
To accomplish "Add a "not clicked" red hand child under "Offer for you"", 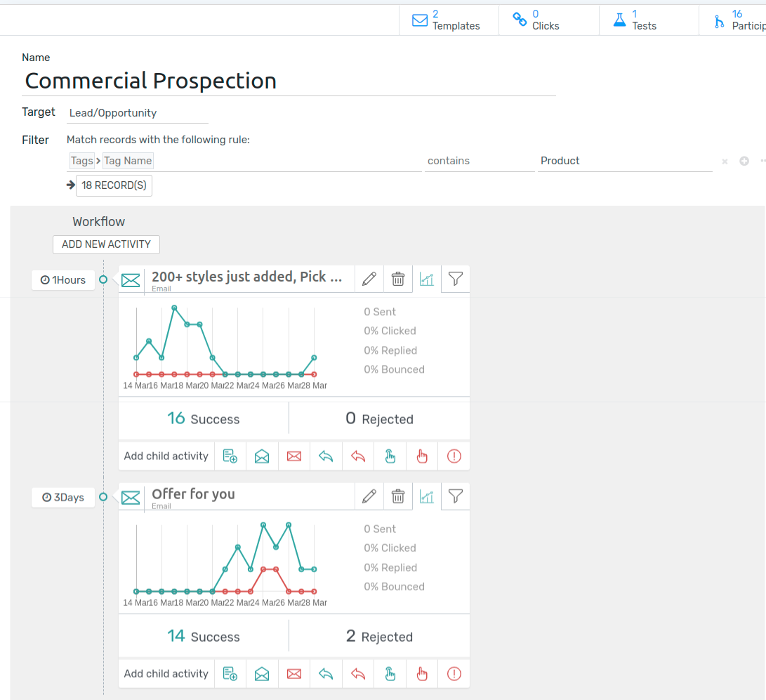I will click(422, 673).
